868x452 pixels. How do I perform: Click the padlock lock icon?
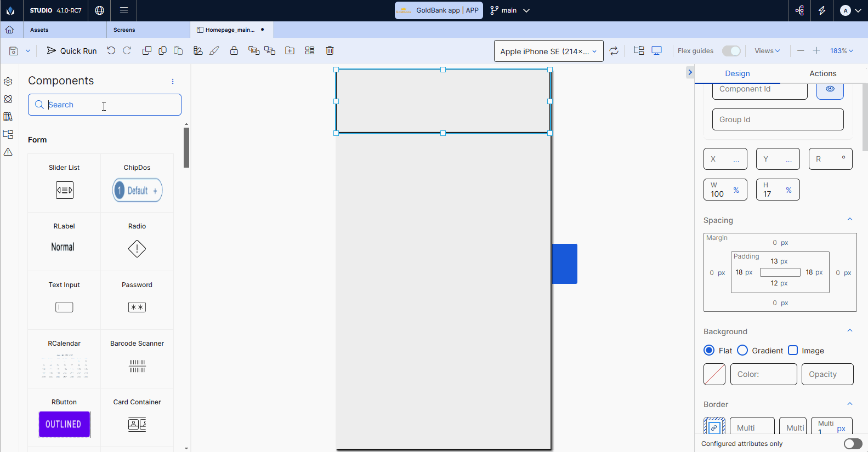point(234,50)
